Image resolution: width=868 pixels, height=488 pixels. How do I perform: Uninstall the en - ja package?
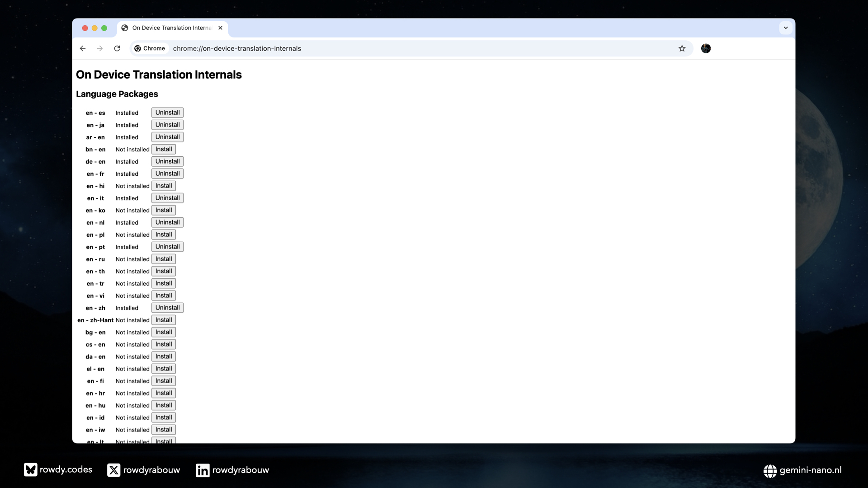pos(167,125)
